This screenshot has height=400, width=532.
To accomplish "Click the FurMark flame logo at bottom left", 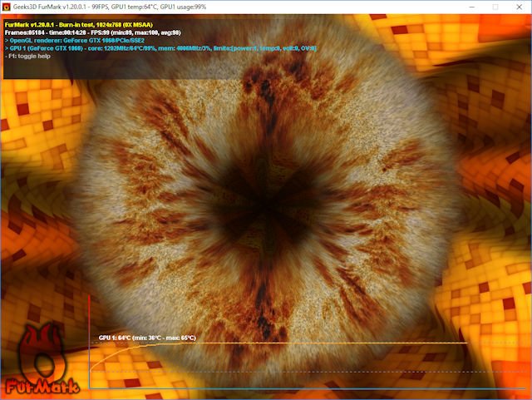I will tap(42, 360).
